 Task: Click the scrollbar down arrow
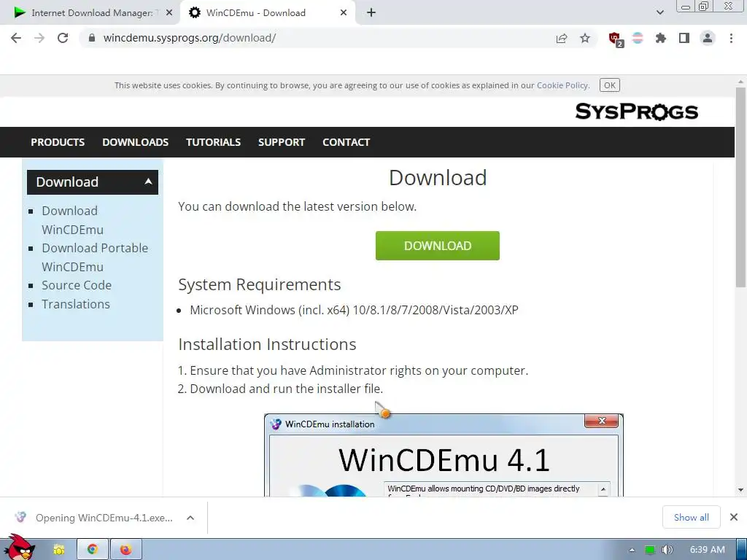click(x=740, y=489)
